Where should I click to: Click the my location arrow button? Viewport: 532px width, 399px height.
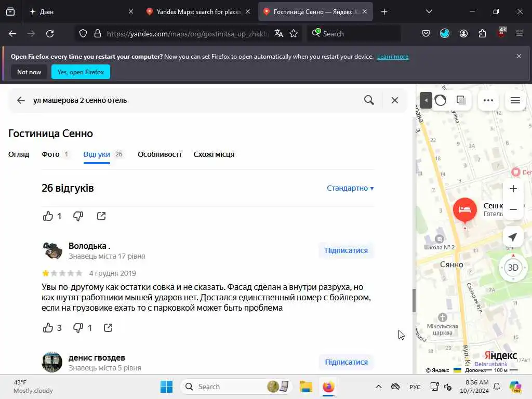[513, 237]
